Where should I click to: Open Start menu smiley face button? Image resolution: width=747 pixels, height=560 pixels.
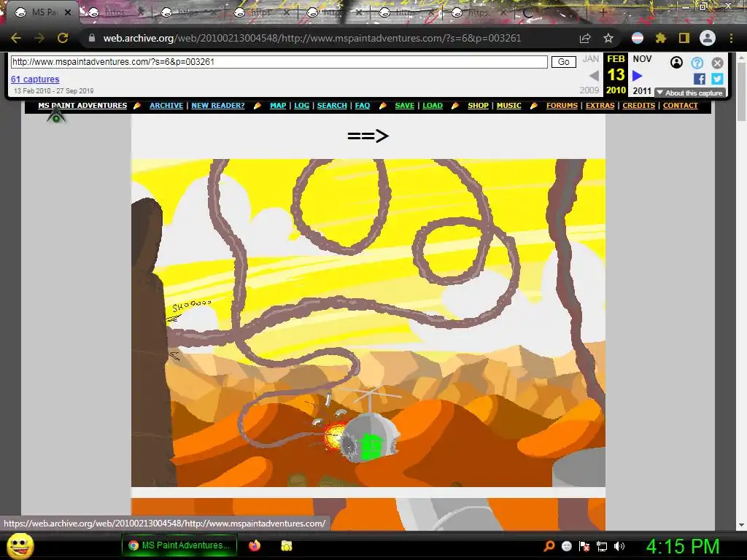coord(20,546)
